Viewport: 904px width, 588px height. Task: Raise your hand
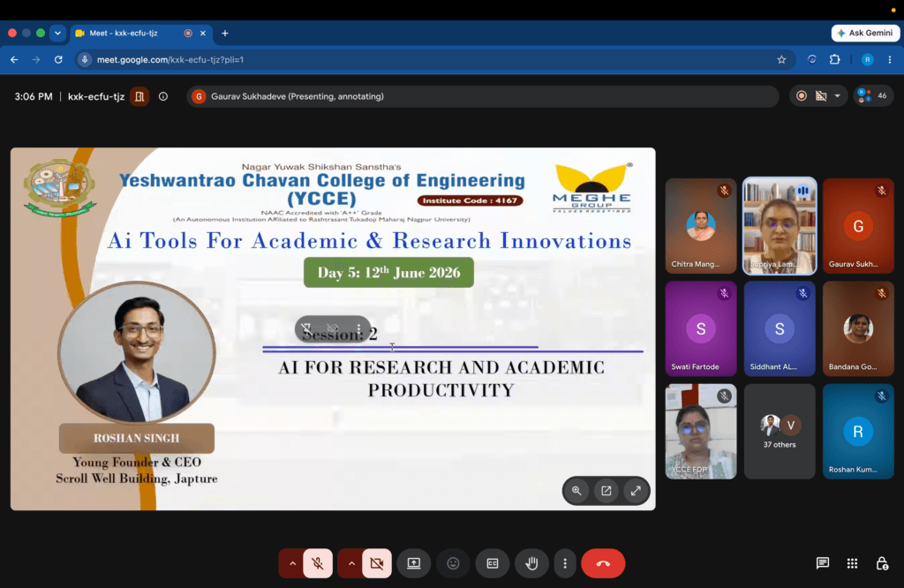[x=531, y=563]
